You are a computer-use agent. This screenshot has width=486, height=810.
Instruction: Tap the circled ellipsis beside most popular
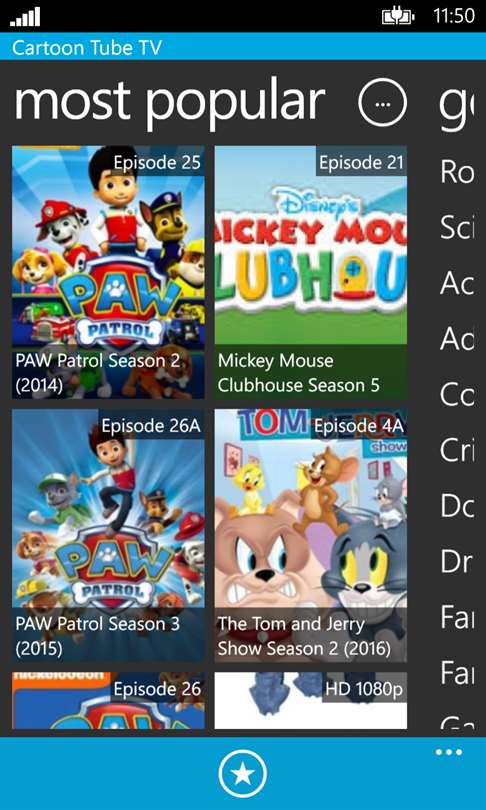(382, 103)
